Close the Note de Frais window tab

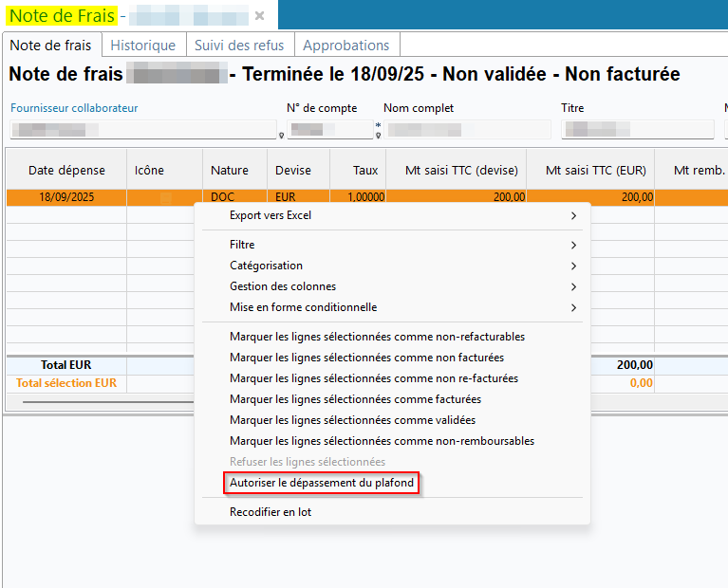coord(260,16)
